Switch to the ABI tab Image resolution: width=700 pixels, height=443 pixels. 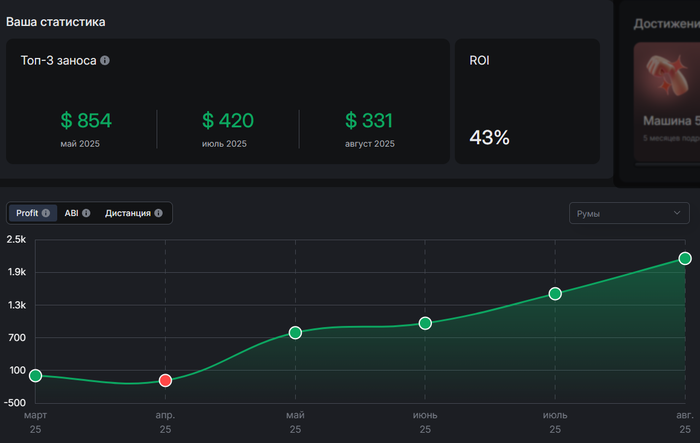tap(71, 213)
